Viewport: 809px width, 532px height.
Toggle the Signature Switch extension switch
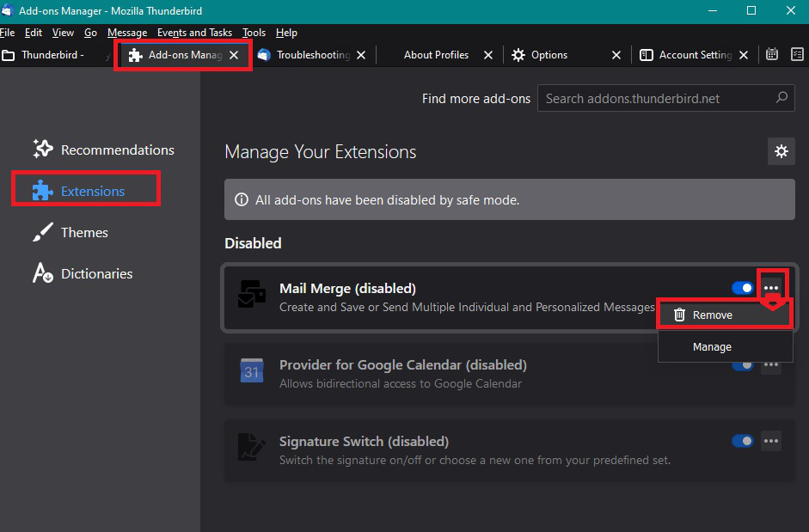tap(742, 441)
